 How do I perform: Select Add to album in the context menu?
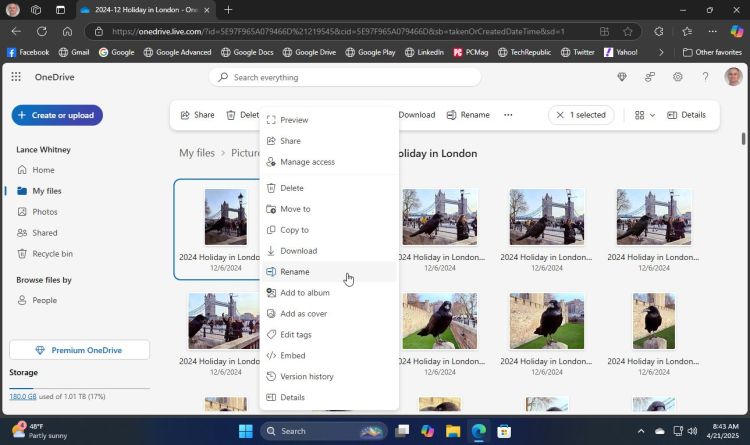click(x=304, y=293)
